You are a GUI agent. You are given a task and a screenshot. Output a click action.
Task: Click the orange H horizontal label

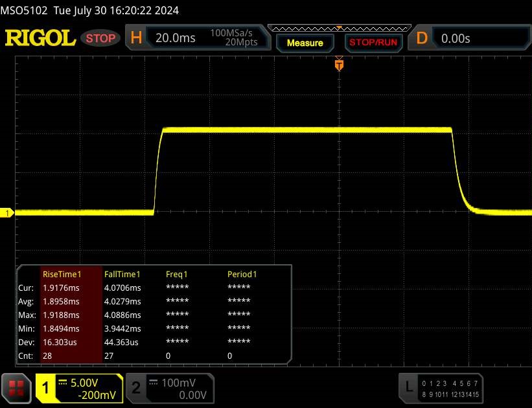pos(136,38)
